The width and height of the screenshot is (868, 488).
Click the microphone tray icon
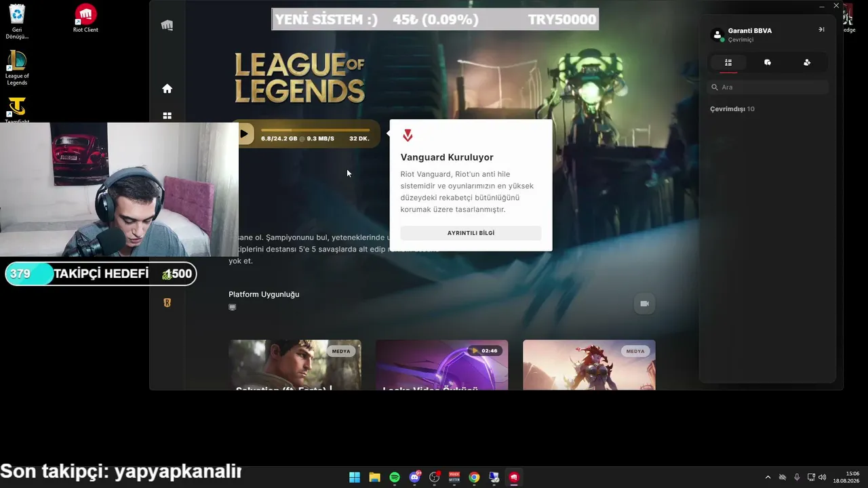point(797,477)
